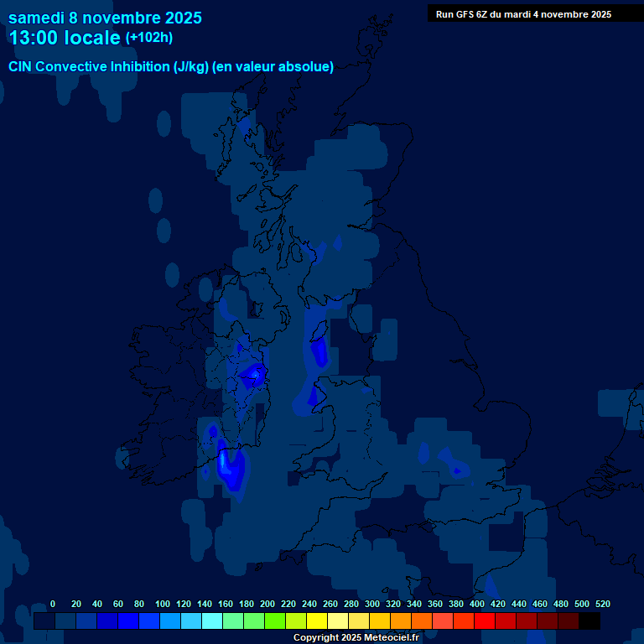Click the (+102h) forecast offset text
The width and height of the screenshot is (644, 644).
(x=148, y=38)
